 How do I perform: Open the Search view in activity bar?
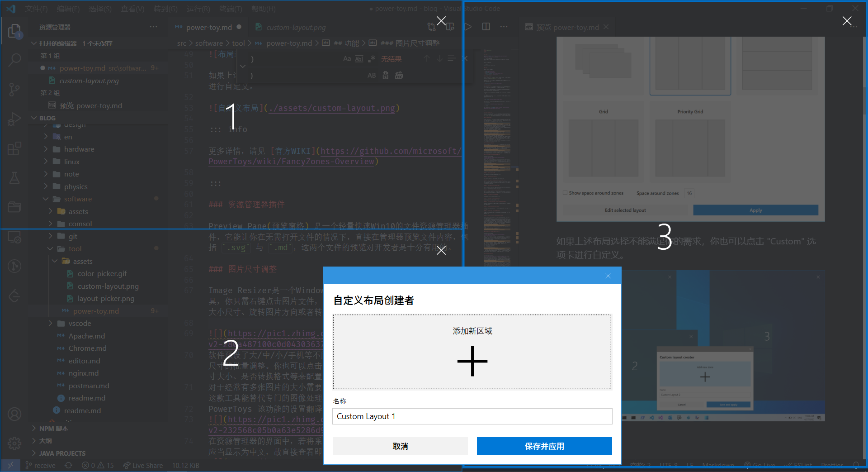pos(14,60)
